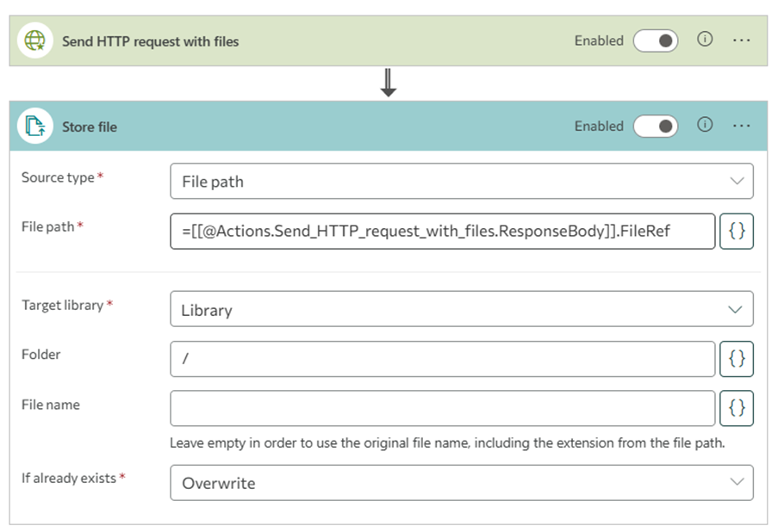Toggle Enabled switch on Send HTTP request action
This screenshot has height=532, width=778.
click(656, 40)
